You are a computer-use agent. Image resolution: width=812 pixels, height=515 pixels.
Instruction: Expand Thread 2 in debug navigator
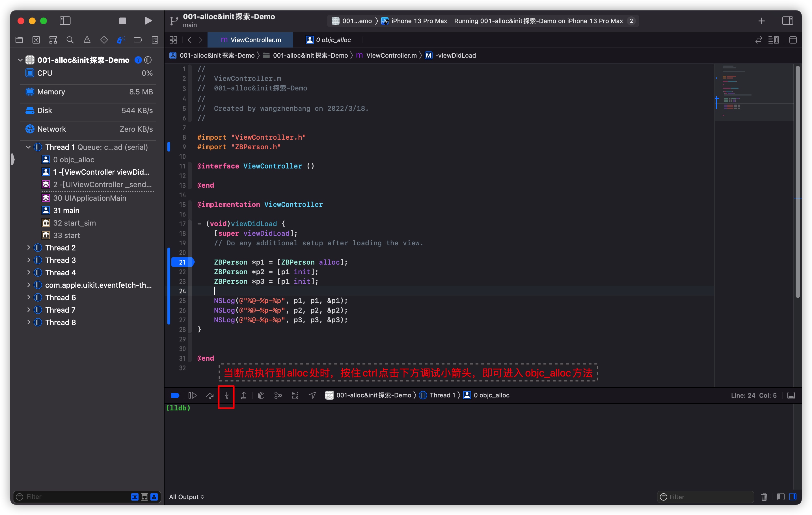(x=29, y=248)
